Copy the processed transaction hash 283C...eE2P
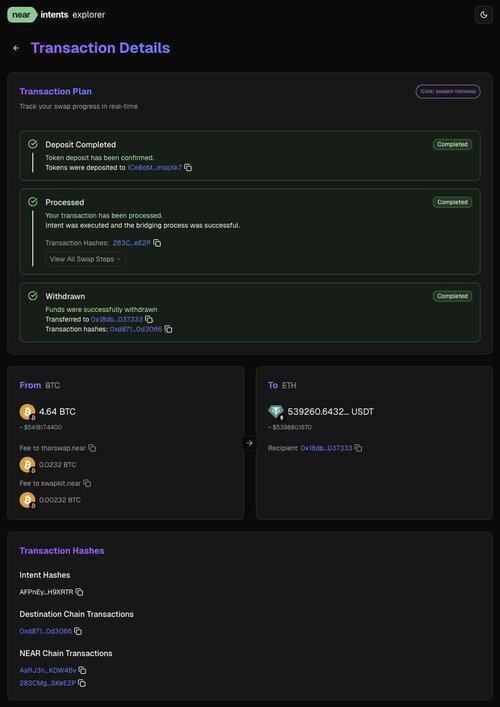The width and height of the screenshot is (500, 707). pyautogui.click(x=157, y=243)
